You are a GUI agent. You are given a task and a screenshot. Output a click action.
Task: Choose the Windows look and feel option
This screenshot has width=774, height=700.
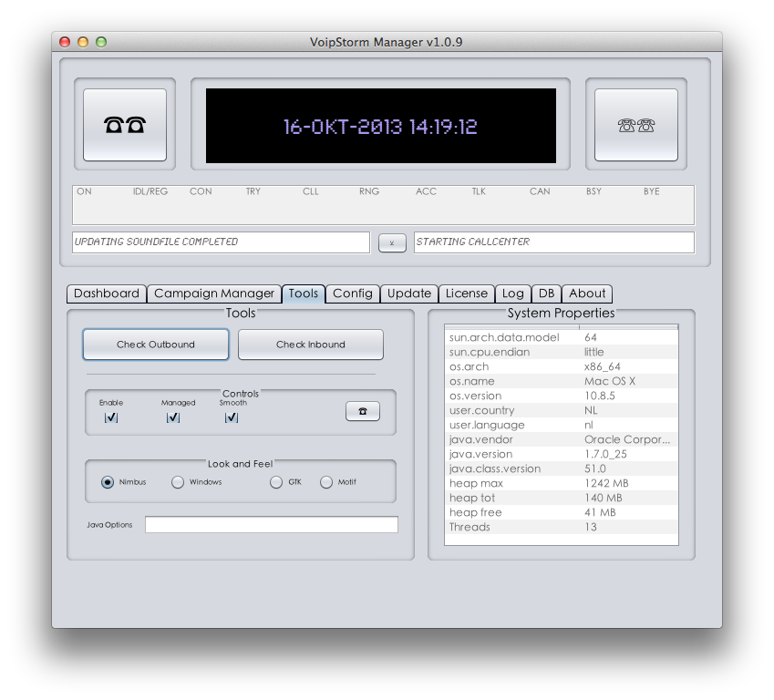click(178, 482)
